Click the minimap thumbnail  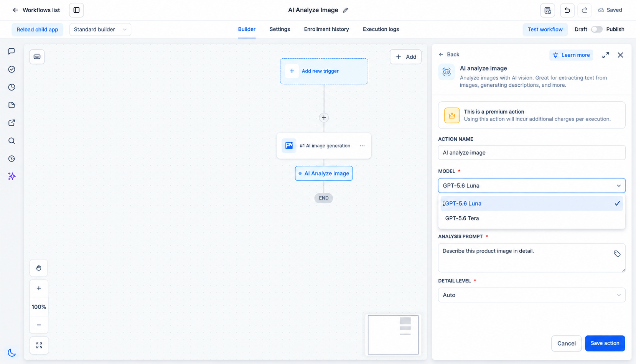point(393,335)
